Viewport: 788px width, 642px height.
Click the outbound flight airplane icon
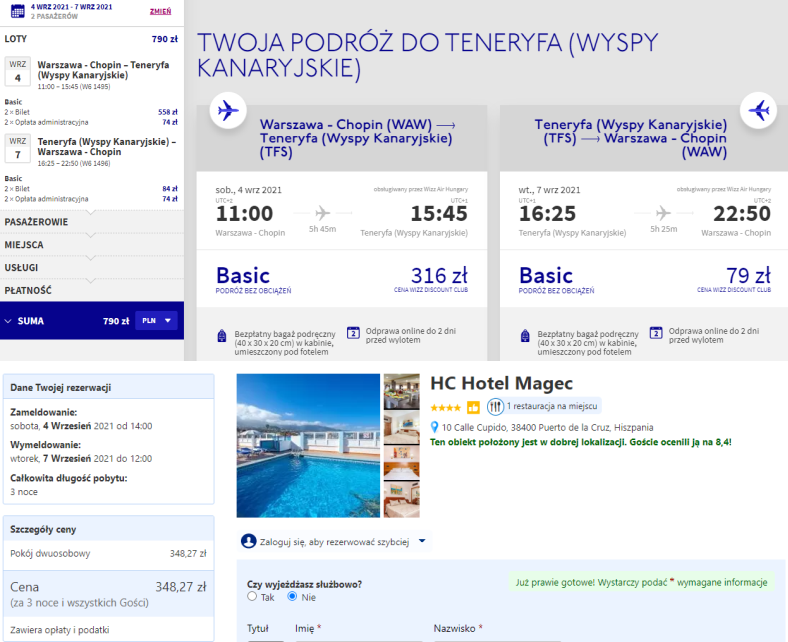click(x=228, y=110)
